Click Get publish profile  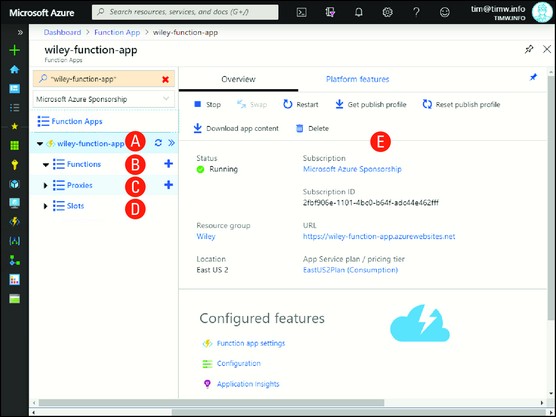[371, 105]
